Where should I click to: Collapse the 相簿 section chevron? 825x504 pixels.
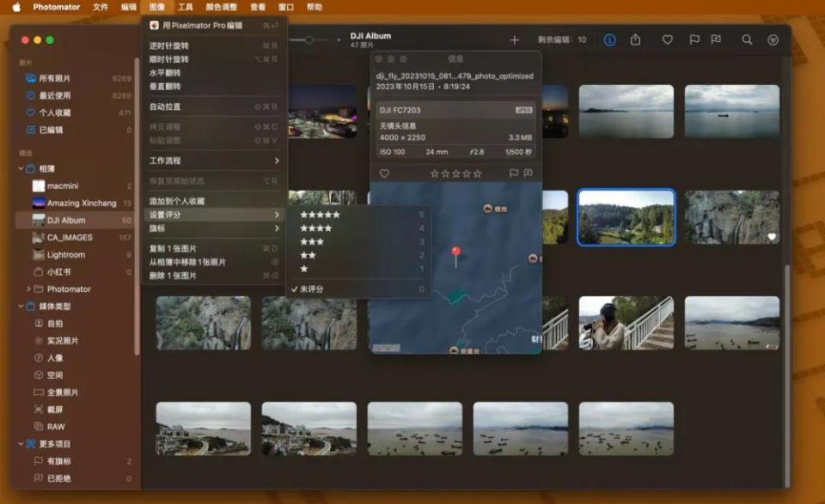pos(21,168)
